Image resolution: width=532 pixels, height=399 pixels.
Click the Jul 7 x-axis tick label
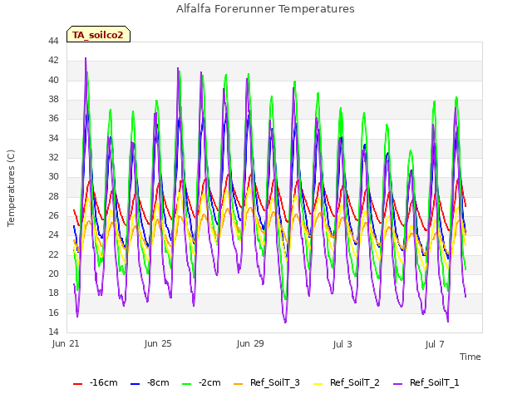[435, 344]
